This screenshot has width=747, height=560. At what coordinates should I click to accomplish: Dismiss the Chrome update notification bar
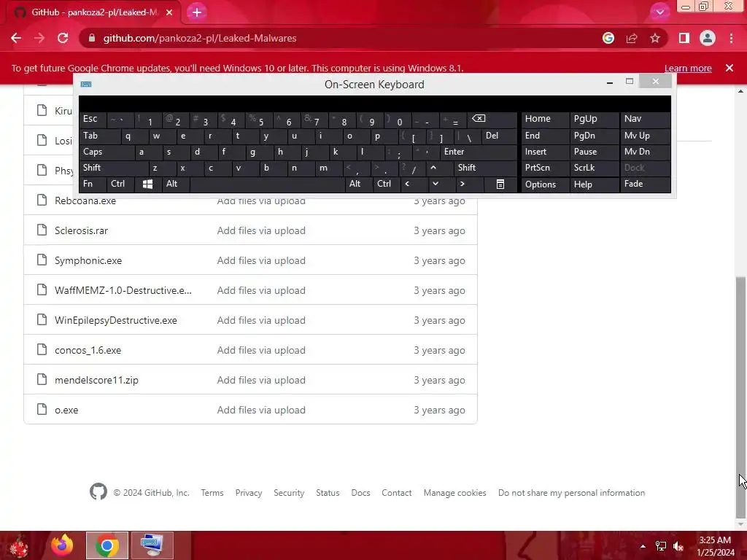(x=729, y=68)
